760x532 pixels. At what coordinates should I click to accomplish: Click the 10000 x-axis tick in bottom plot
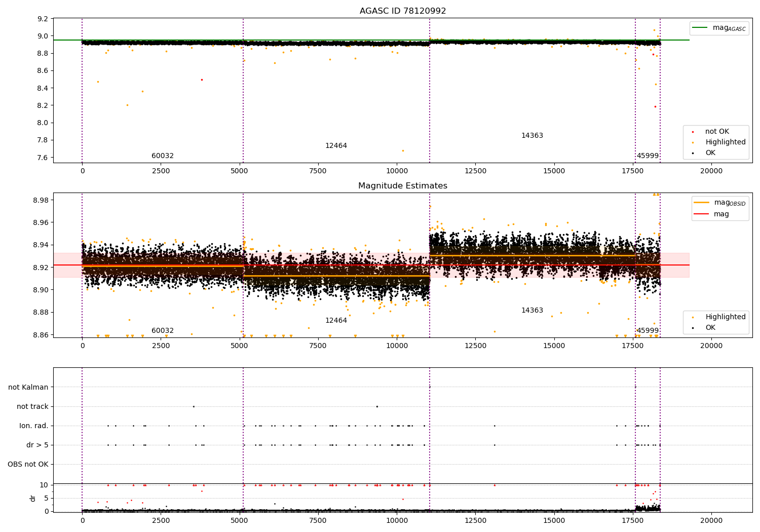(397, 520)
